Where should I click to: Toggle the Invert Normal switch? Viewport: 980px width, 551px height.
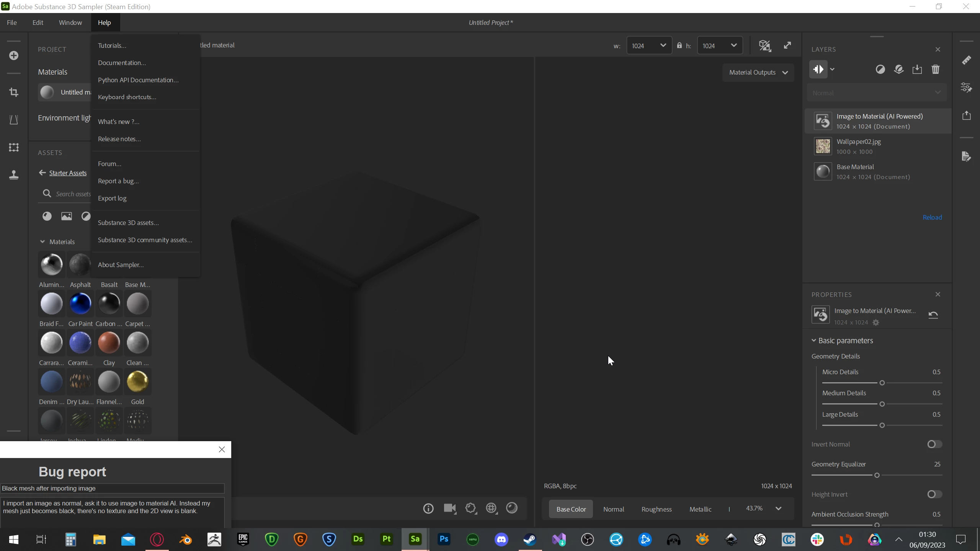point(934,444)
